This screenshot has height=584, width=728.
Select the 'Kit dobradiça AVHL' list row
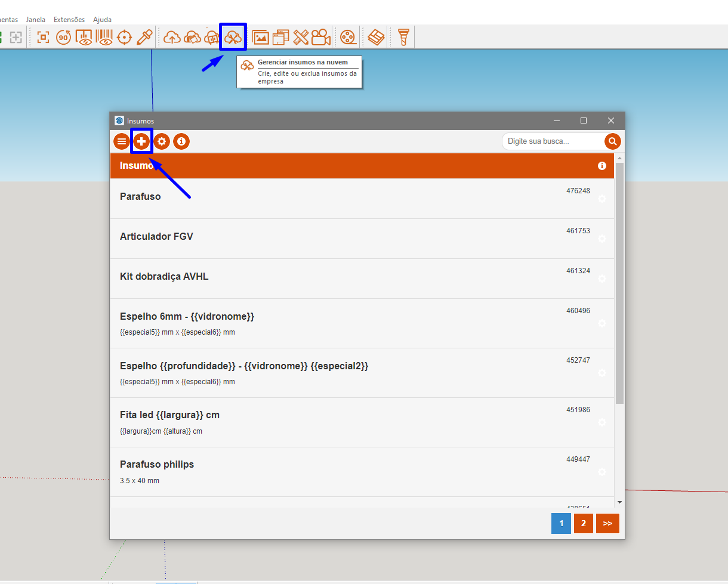coord(362,279)
